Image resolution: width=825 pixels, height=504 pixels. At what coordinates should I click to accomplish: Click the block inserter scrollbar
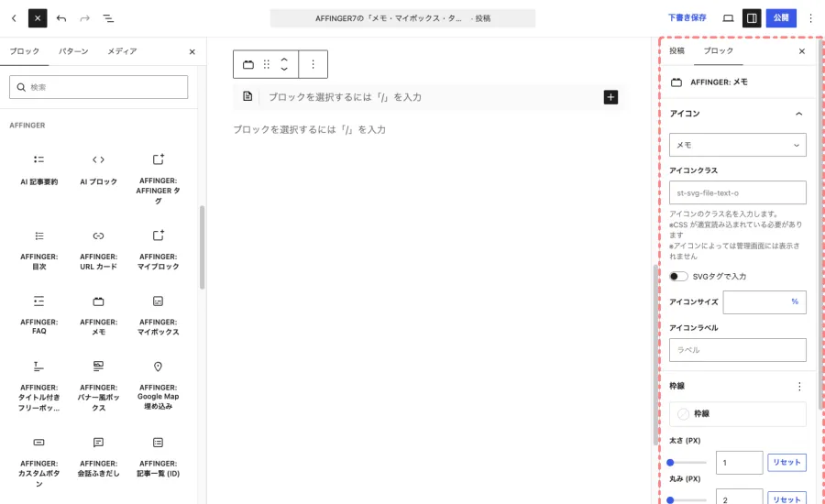tap(202, 247)
